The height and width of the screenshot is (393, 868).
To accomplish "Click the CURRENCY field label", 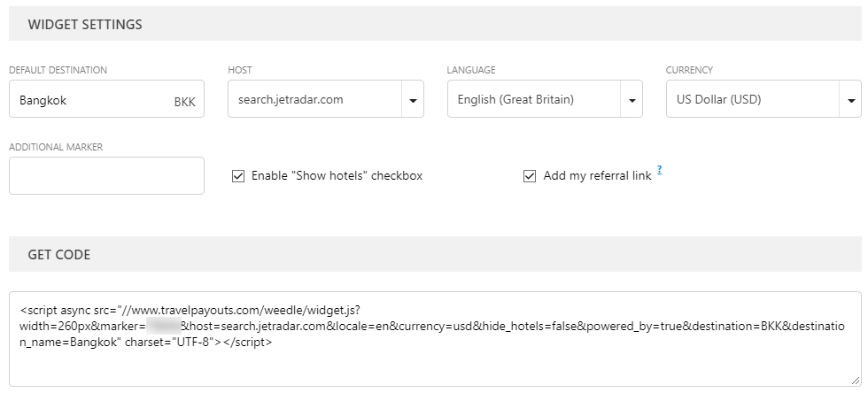I will (689, 70).
